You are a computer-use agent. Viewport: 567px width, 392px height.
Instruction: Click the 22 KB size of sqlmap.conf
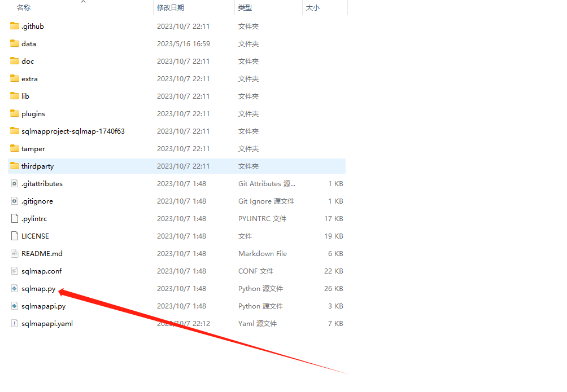click(x=333, y=271)
